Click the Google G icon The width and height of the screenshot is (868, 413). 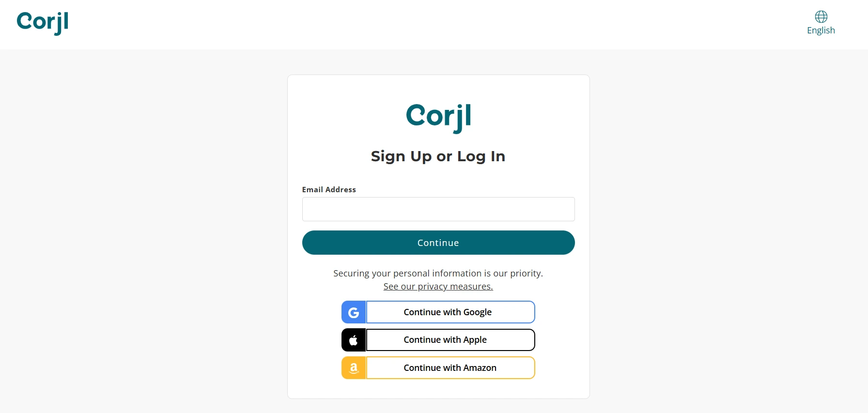tap(354, 312)
